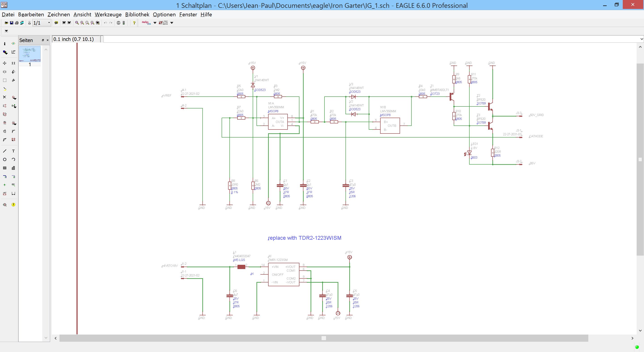Select the Move tool

click(x=5, y=63)
